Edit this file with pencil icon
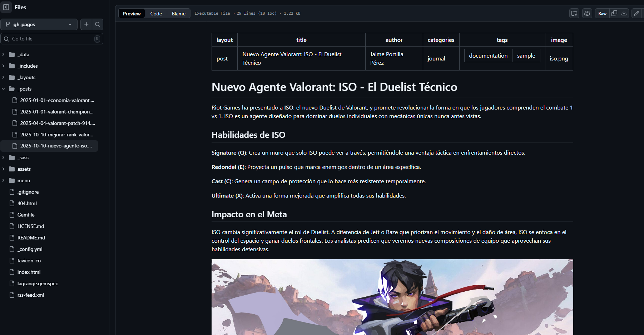Viewport: 644px width, 335px height. pos(636,13)
